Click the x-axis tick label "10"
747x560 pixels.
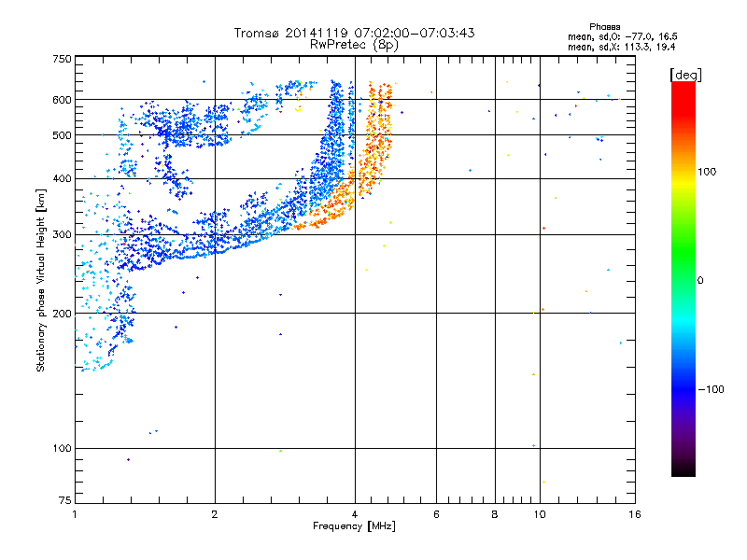[x=540, y=514]
